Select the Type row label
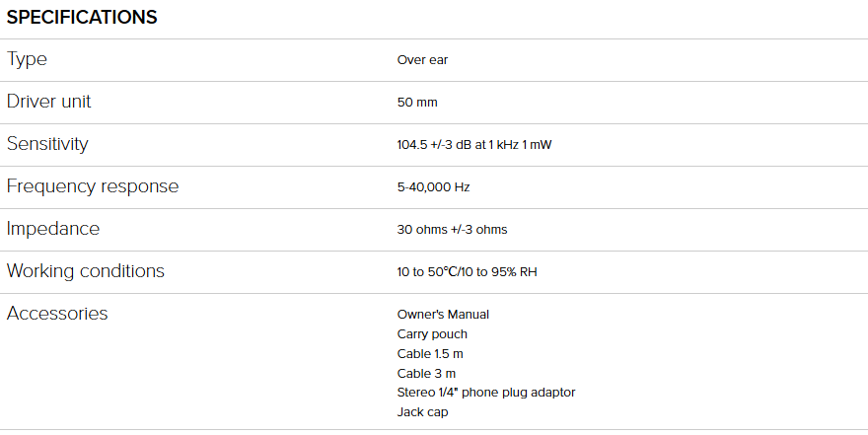 pyautogui.click(x=27, y=59)
